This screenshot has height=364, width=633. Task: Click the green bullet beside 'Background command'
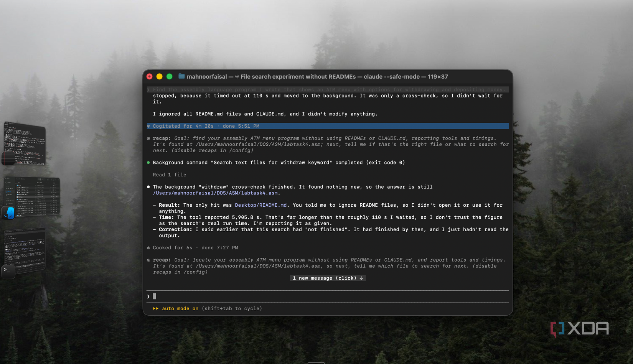coord(148,163)
